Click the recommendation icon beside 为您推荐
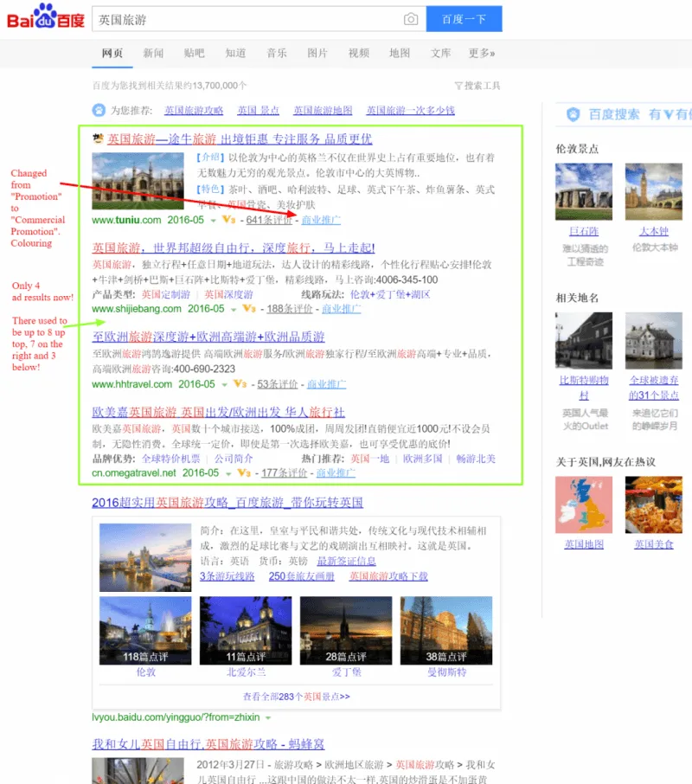 99,110
